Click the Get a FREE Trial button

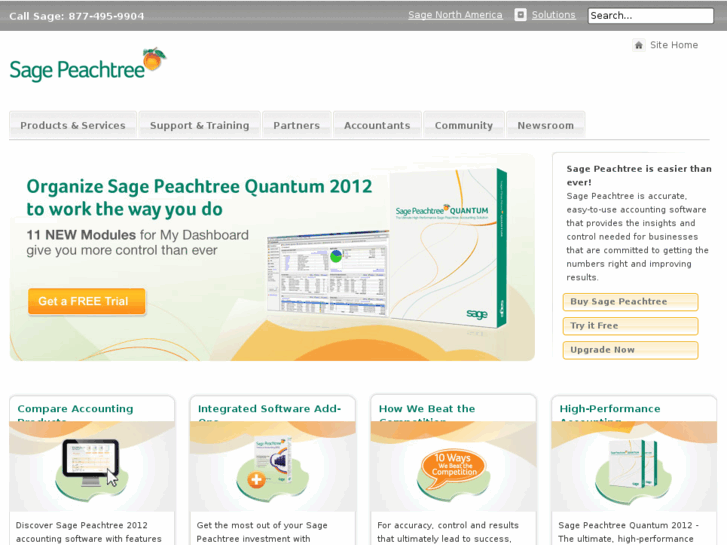(86, 301)
